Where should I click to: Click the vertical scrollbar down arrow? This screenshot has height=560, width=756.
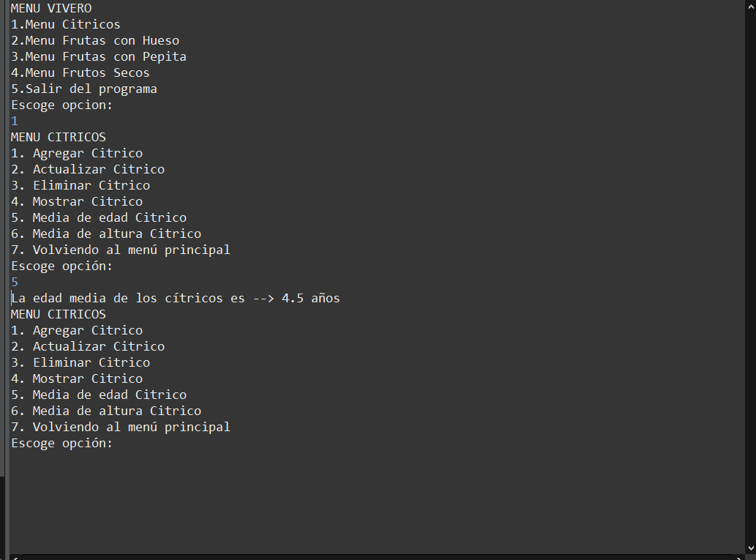pos(749,548)
